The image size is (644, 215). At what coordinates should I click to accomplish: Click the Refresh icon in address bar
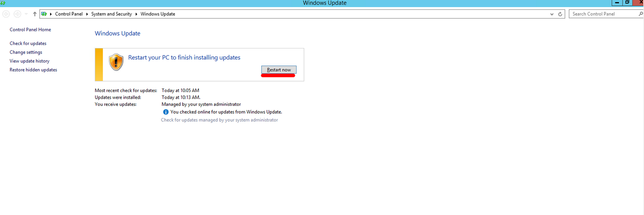point(560,14)
